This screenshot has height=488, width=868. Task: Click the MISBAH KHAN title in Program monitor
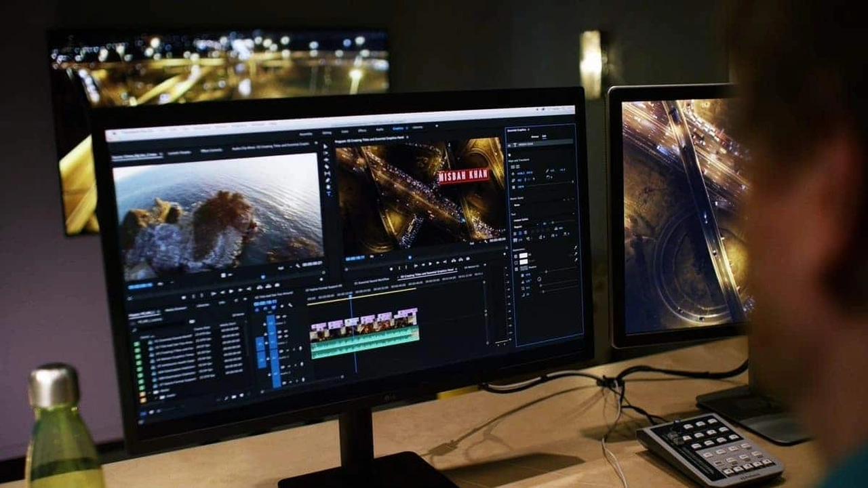pyautogui.click(x=463, y=176)
